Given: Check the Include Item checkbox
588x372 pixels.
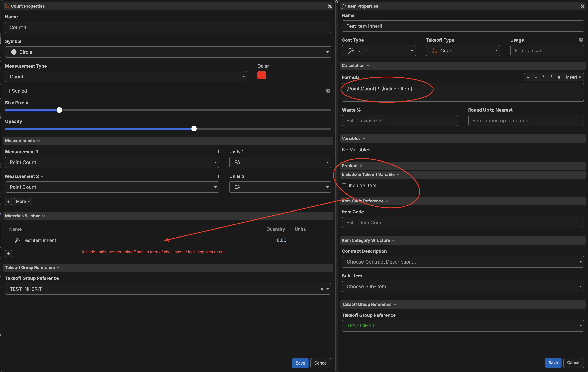Looking at the screenshot, I should [x=344, y=186].
